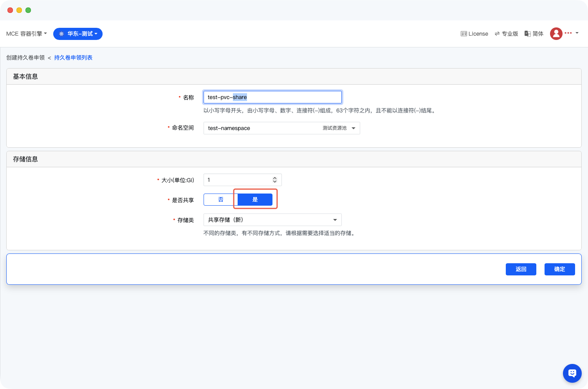Go to 持久卷申领列表 breadcrumb link
The width and height of the screenshot is (588, 389).
pos(73,58)
